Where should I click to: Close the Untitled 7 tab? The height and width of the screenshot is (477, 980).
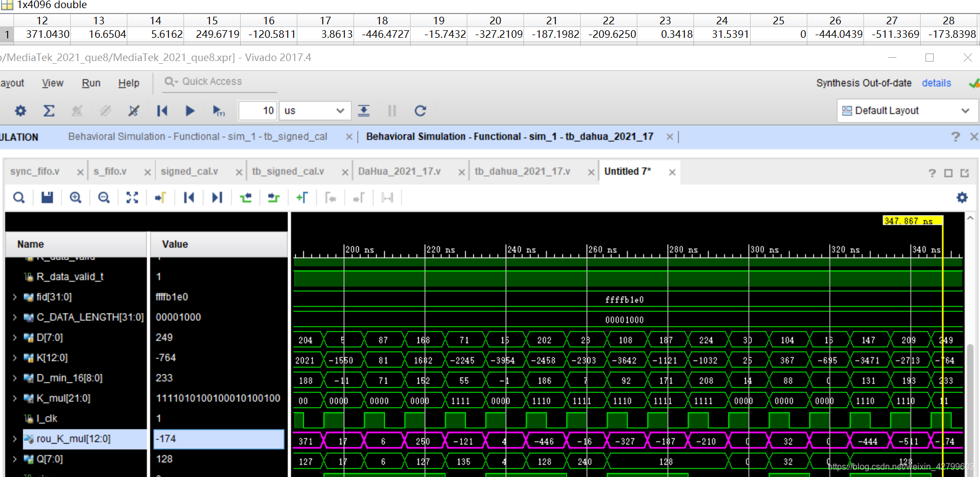(x=672, y=172)
